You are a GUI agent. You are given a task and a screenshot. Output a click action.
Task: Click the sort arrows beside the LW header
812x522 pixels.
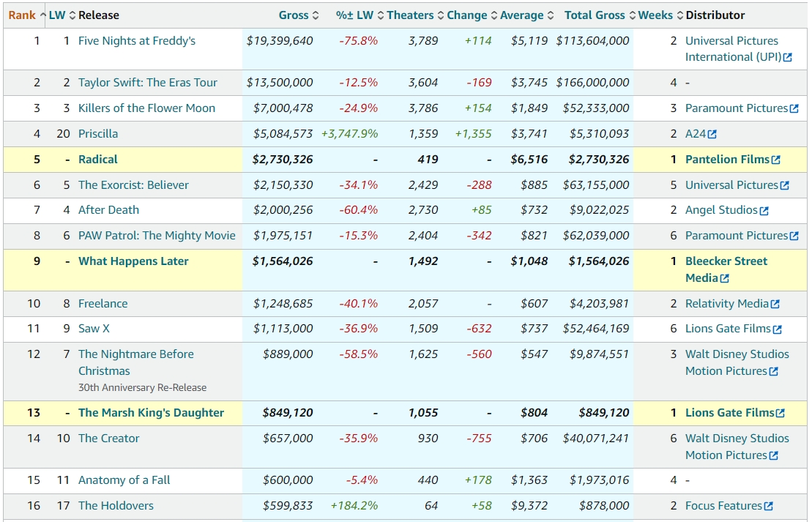[x=72, y=15]
